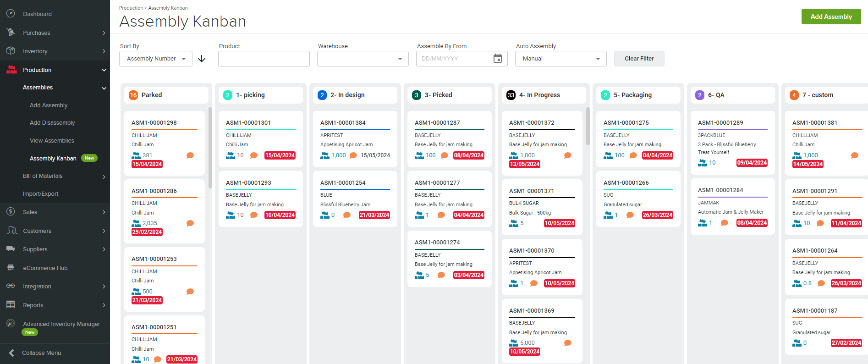Click the Purchases sidebar icon
Image resolution: width=868 pixels, height=364 pixels.
pos(11,33)
